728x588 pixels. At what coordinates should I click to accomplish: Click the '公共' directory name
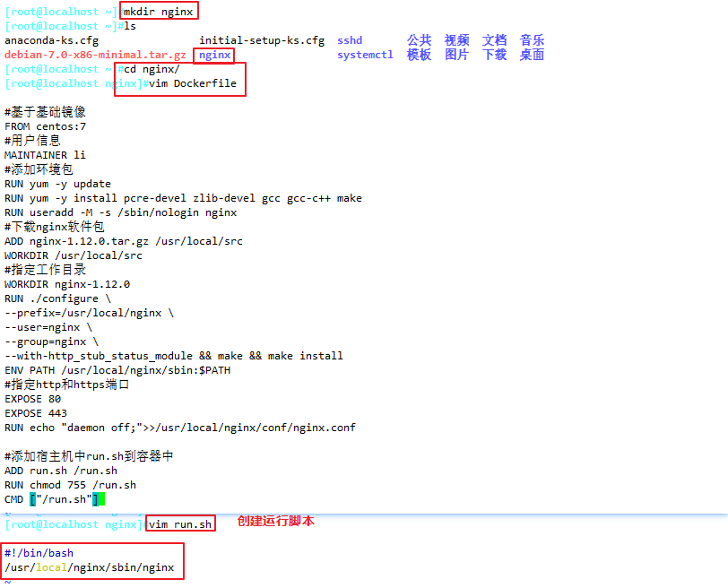point(420,40)
